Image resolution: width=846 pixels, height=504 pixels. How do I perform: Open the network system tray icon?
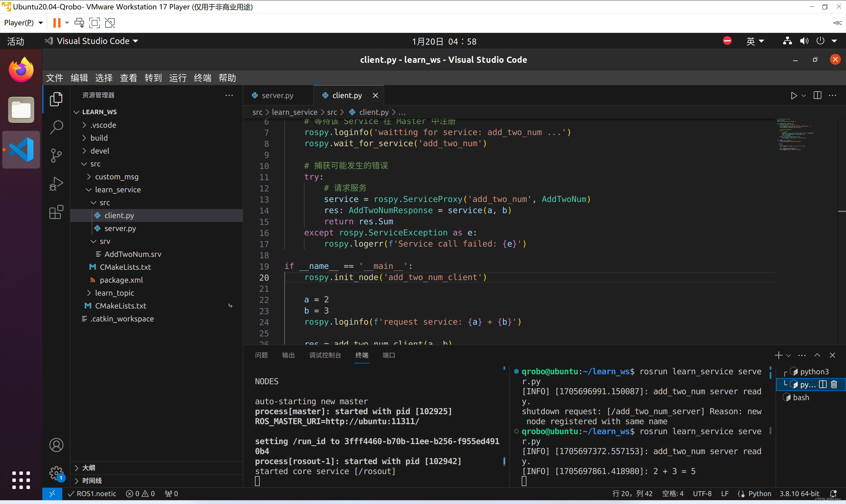788,41
